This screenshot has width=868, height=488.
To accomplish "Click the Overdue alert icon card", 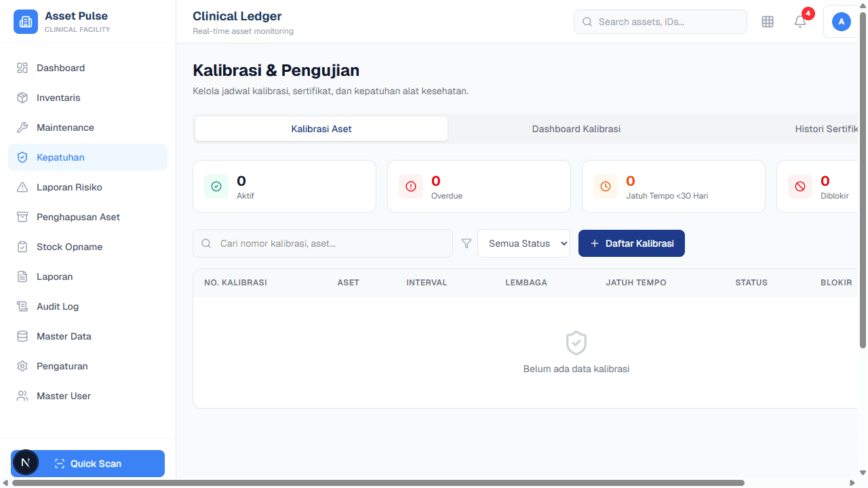I will [410, 186].
